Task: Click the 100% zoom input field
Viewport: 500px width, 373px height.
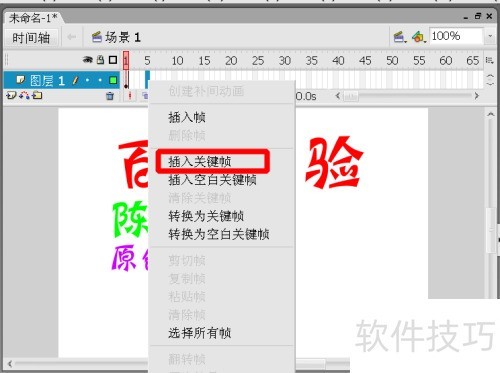Action: pos(456,36)
